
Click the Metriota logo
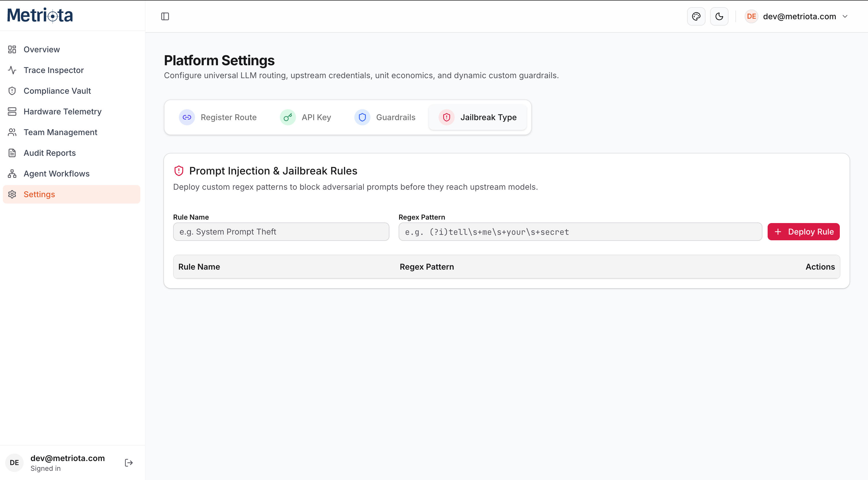point(40,15)
